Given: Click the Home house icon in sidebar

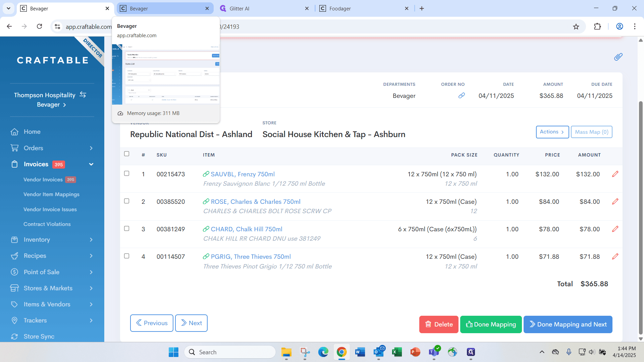Looking at the screenshot, I should tap(14, 132).
